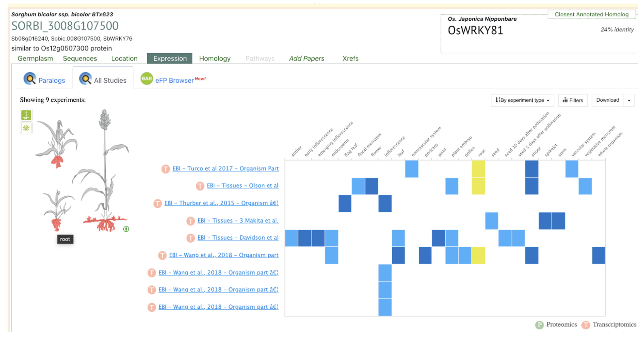Expand the Download options caret
The image size is (644, 342).
[629, 100]
